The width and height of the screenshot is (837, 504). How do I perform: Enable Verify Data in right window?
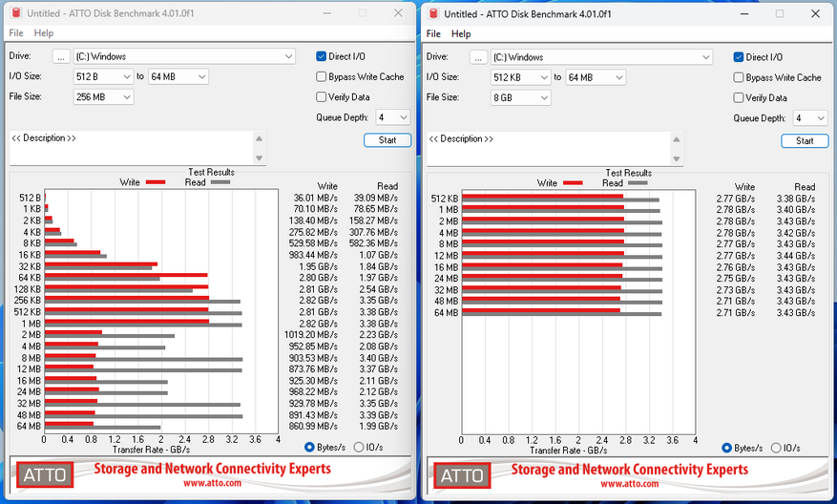pyautogui.click(x=739, y=98)
